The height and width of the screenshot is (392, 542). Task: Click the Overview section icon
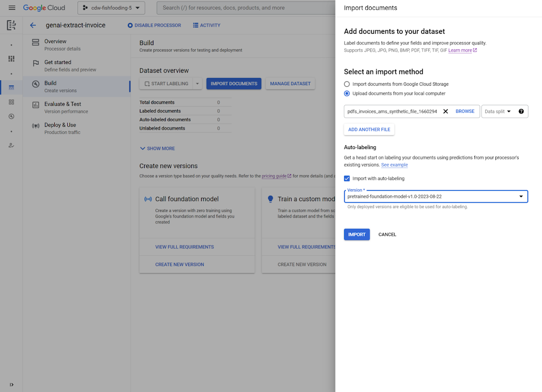[36, 42]
